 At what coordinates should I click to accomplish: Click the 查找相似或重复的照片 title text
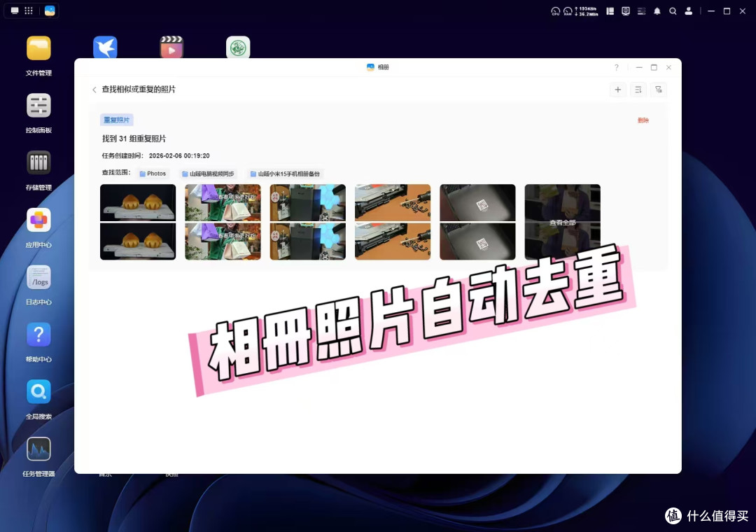point(139,90)
